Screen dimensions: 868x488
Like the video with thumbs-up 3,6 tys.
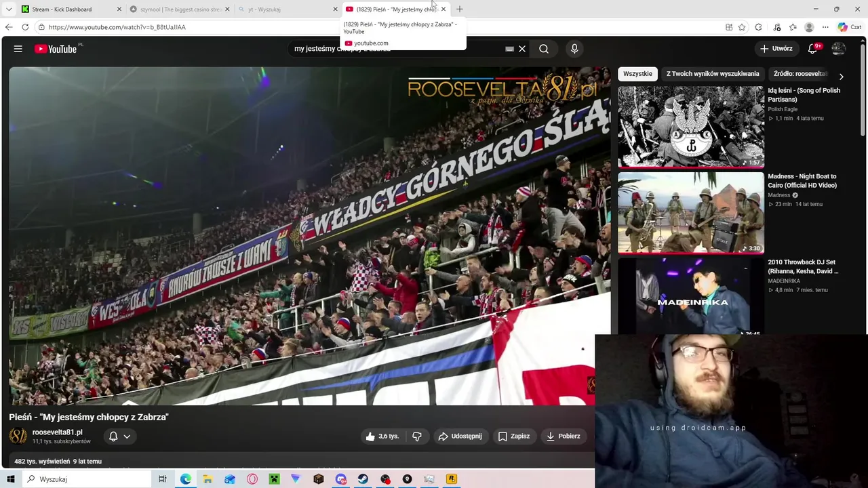click(x=382, y=436)
